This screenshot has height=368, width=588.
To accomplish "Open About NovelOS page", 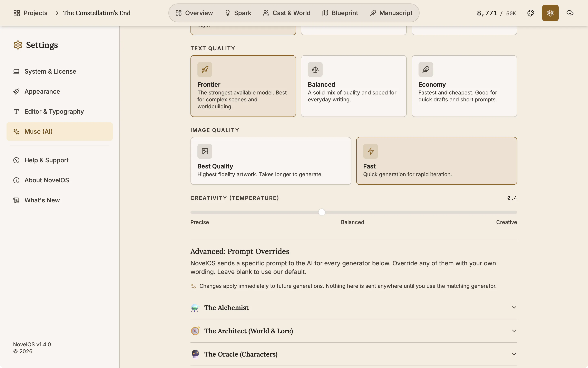I will 60,180.
